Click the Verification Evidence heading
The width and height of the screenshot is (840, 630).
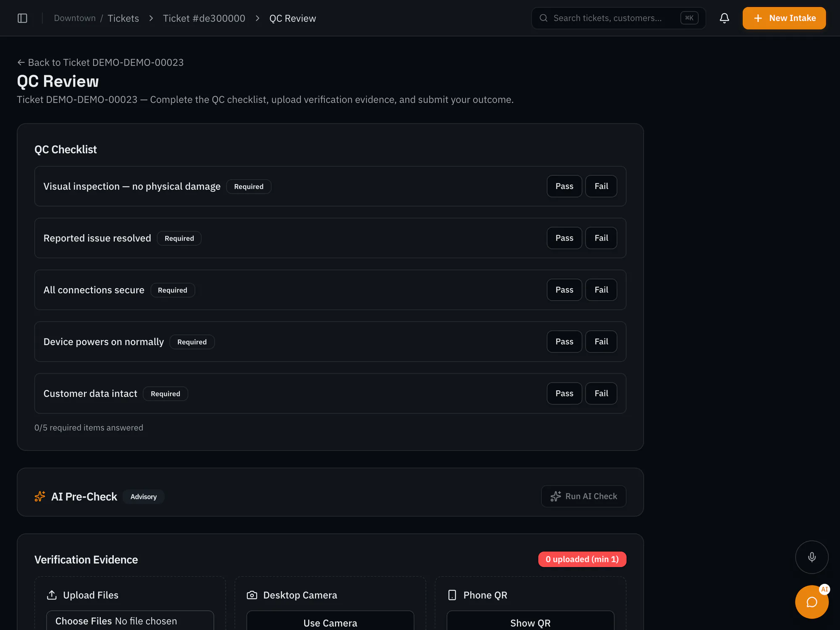tap(86, 559)
